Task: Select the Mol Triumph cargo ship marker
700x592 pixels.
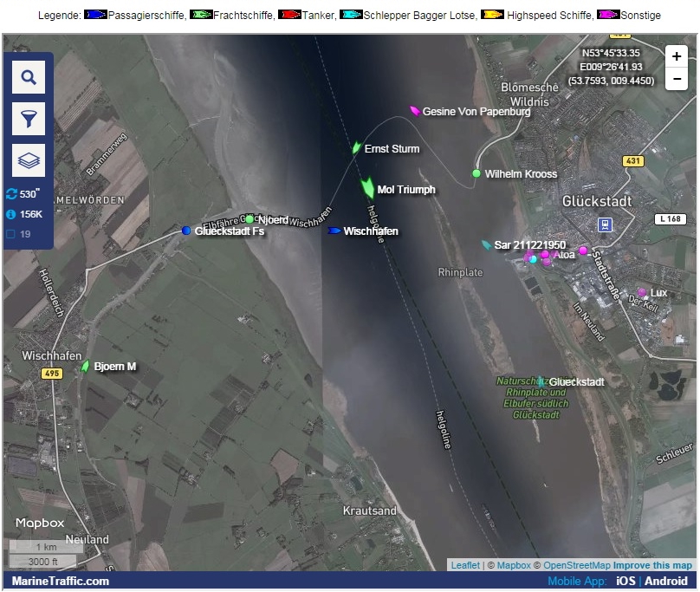Action: [366, 188]
